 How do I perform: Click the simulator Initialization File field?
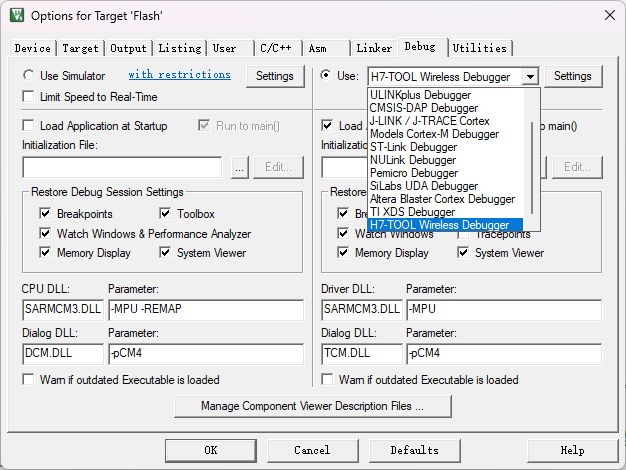[x=122, y=167]
